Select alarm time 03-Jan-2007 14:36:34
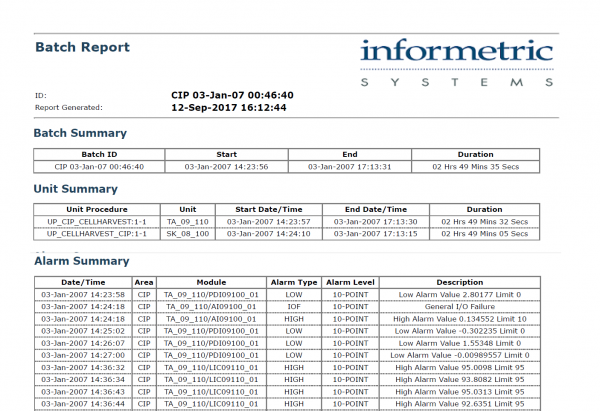 83,380
